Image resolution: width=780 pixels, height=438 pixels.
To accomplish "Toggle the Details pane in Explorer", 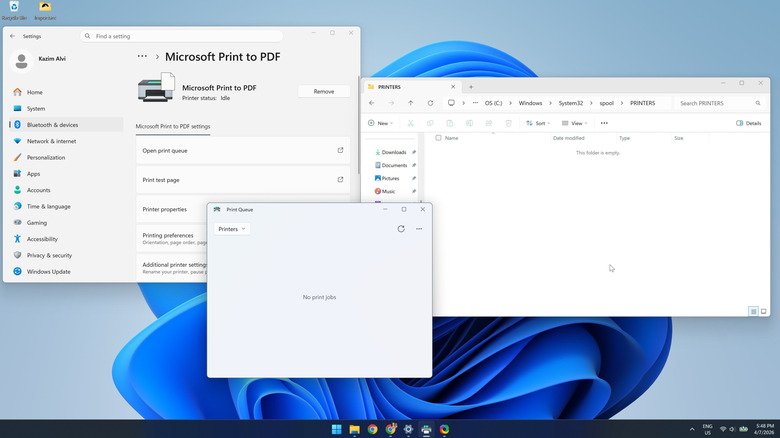I will (x=749, y=123).
